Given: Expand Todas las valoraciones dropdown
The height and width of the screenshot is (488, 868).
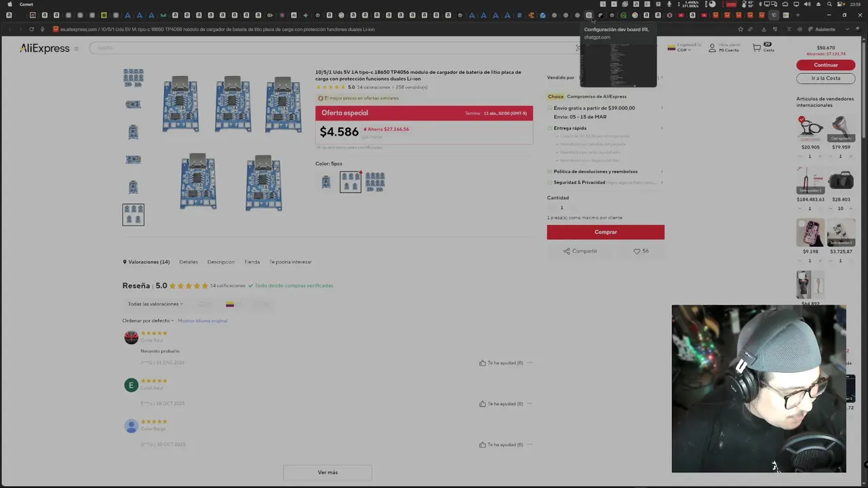Looking at the screenshot, I should click(x=155, y=304).
